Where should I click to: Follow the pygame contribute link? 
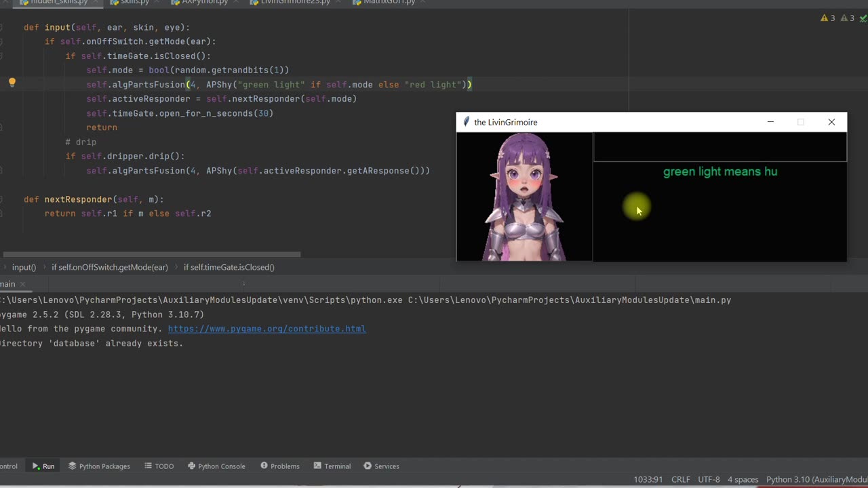pyautogui.click(x=267, y=329)
